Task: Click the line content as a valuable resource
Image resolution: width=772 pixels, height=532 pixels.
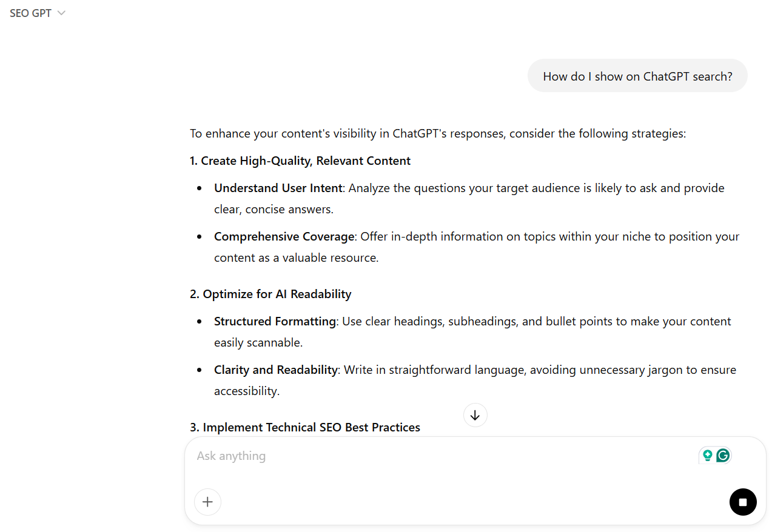Action: point(296,258)
